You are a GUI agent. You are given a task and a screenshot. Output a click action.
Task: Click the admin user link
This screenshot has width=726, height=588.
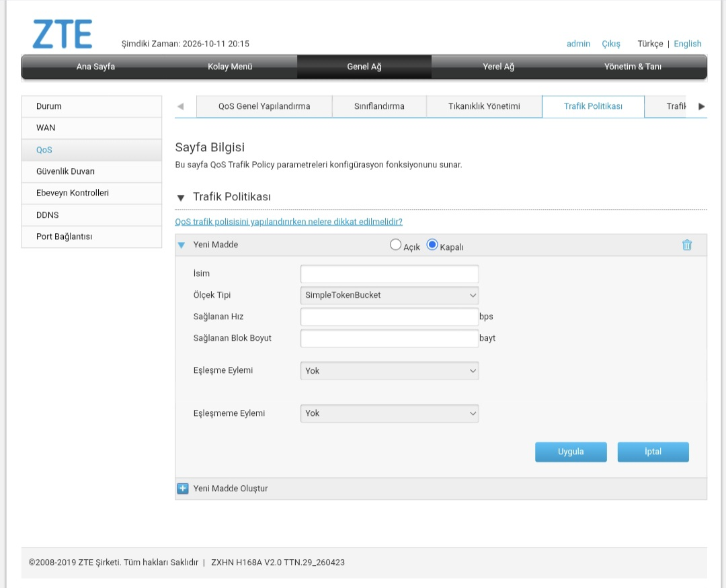578,44
